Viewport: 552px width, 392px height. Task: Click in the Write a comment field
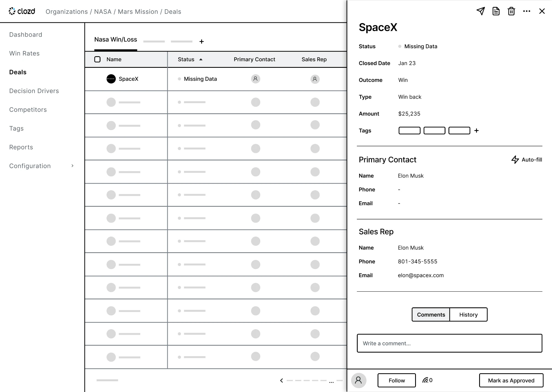(x=449, y=343)
